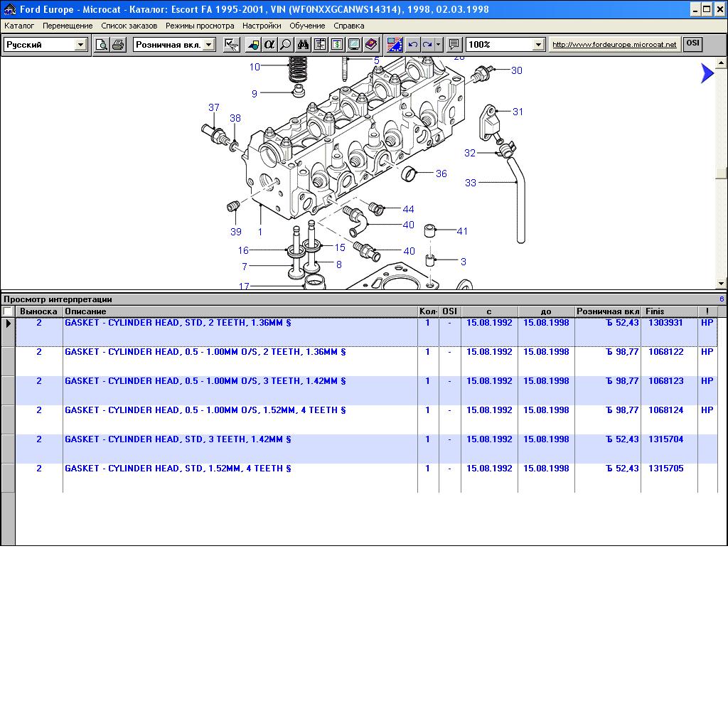The height and width of the screenshot is (711, 728).
Task: Open the Список заказов menu
Action: 129,26
